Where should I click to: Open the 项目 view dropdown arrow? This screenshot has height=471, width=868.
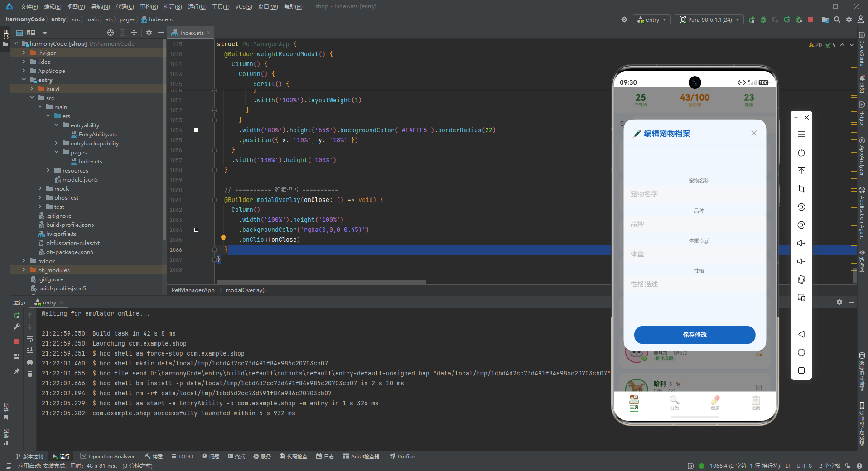click(x=45, y=33)
